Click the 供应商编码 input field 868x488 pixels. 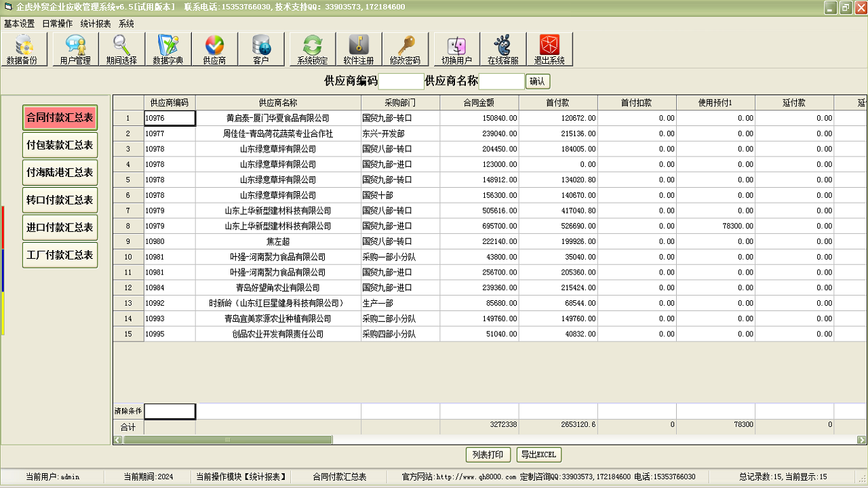[x=401, y=81]
